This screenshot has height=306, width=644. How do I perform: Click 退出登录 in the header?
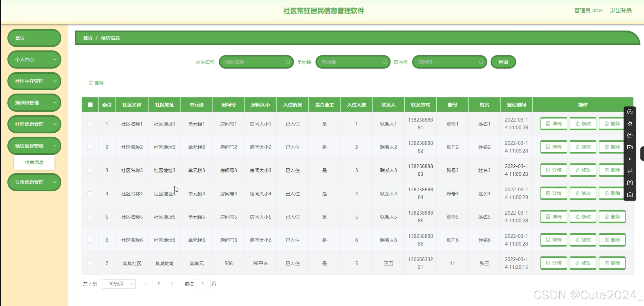(621, 11)
